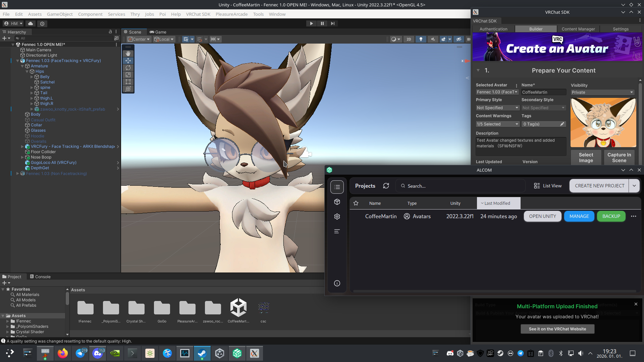Open the Content Warnings dropdown
This screenshot has height=362, width=644.
point(497,124)
